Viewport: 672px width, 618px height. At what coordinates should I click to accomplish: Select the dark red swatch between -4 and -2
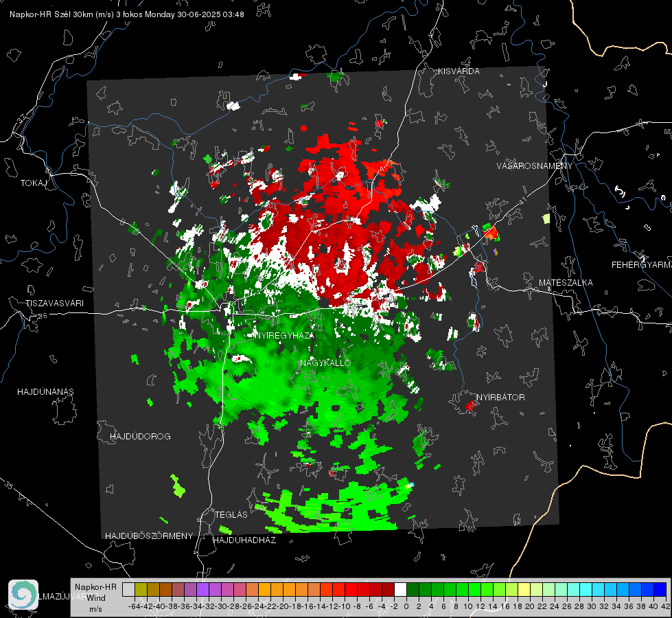388,589
